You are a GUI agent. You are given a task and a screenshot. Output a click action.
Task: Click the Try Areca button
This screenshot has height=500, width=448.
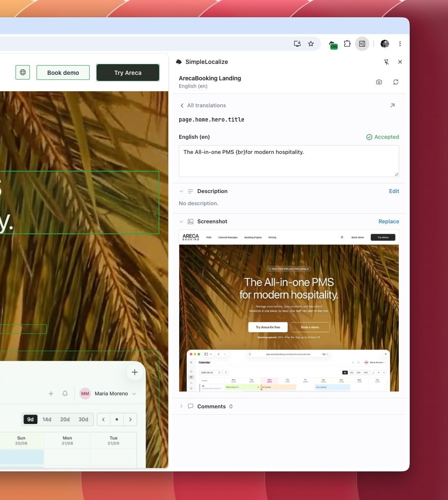click(127, 73)
